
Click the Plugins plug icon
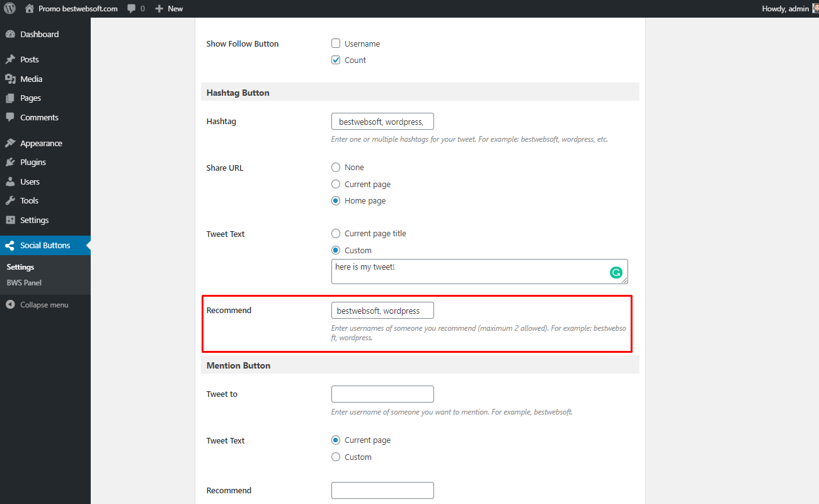tap(10, 162)
